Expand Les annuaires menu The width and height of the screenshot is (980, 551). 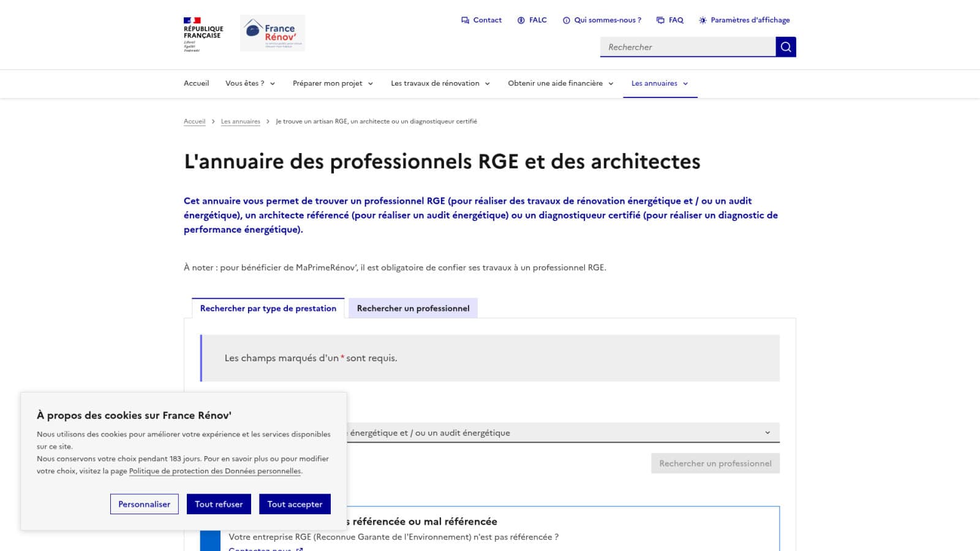[x=660, y=83]
